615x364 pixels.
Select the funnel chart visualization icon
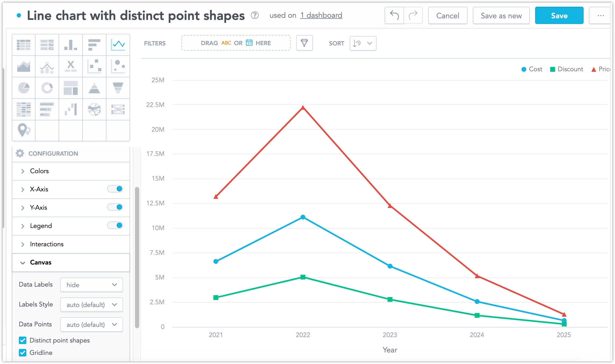point(118,88)
